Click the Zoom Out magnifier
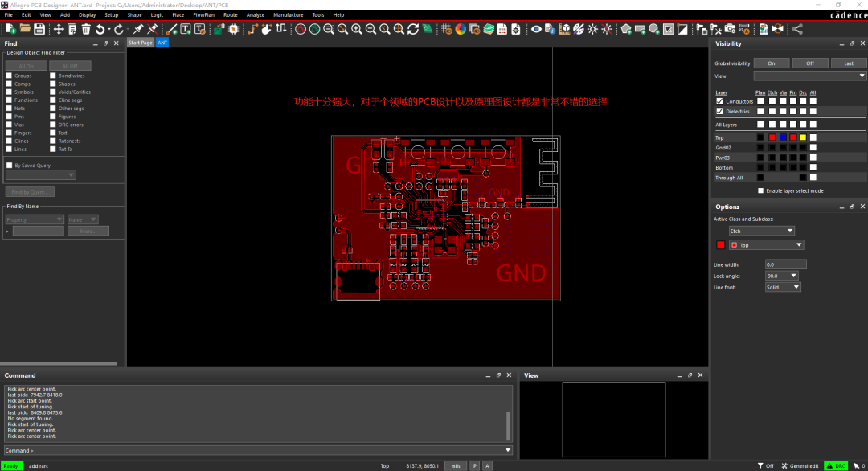 coord(371,29)
